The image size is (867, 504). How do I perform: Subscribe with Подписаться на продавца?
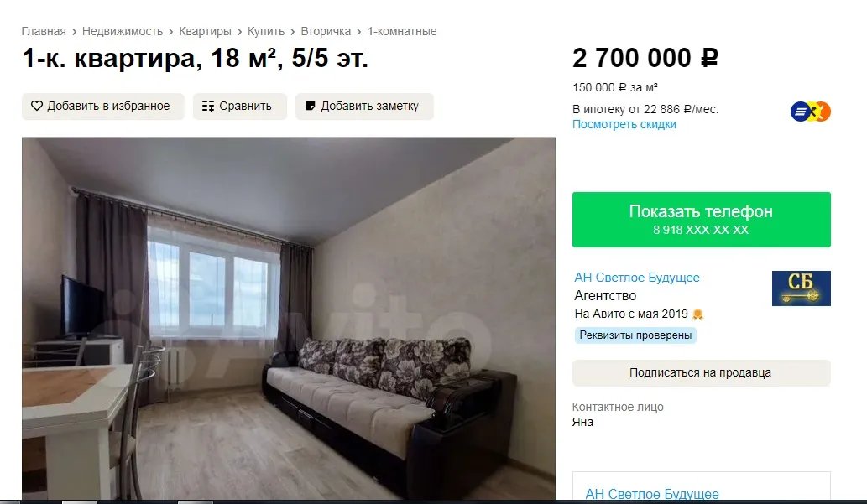(x=701, y=373)
